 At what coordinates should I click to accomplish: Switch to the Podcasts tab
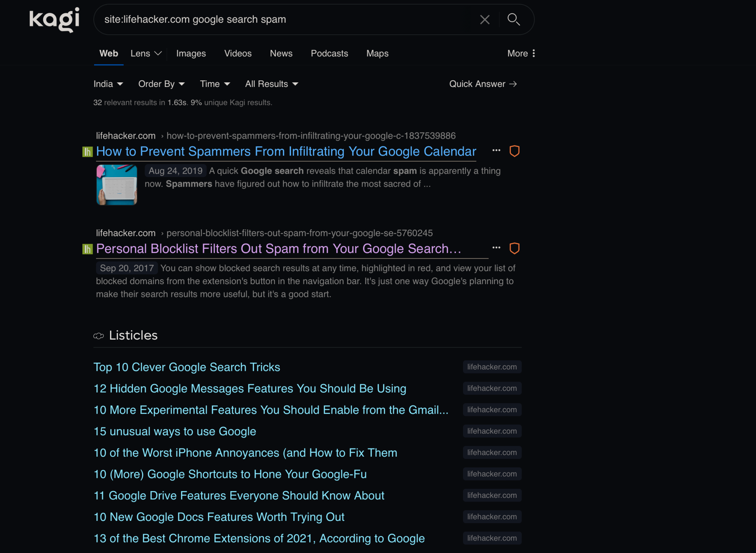tap(329, 54)
